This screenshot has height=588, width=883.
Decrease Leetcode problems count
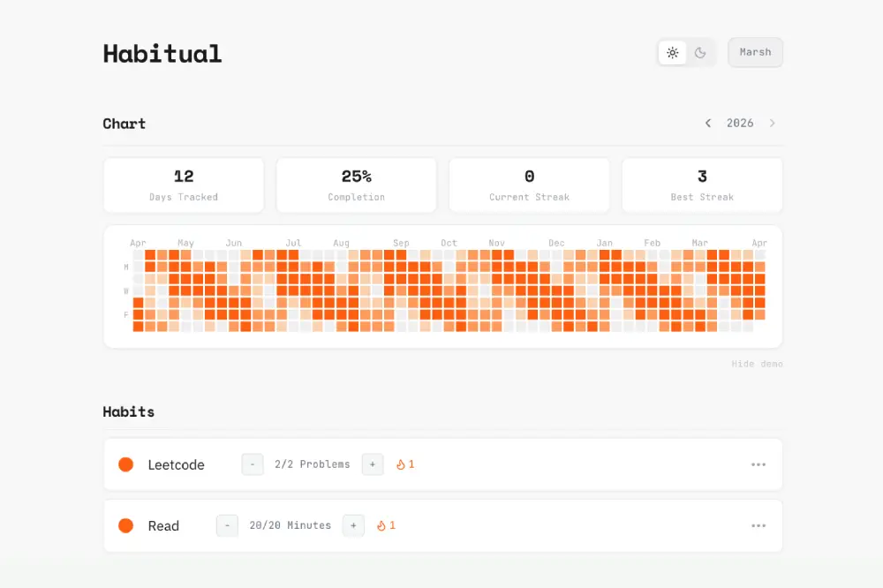pyautogui.click(x=253, y=464)
